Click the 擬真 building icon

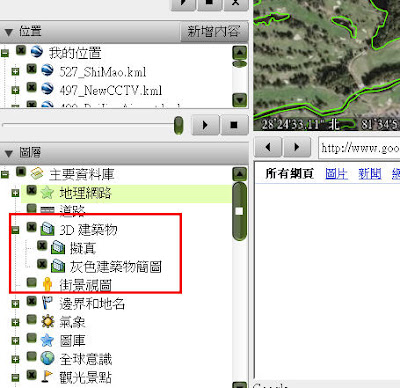[58, 247]
